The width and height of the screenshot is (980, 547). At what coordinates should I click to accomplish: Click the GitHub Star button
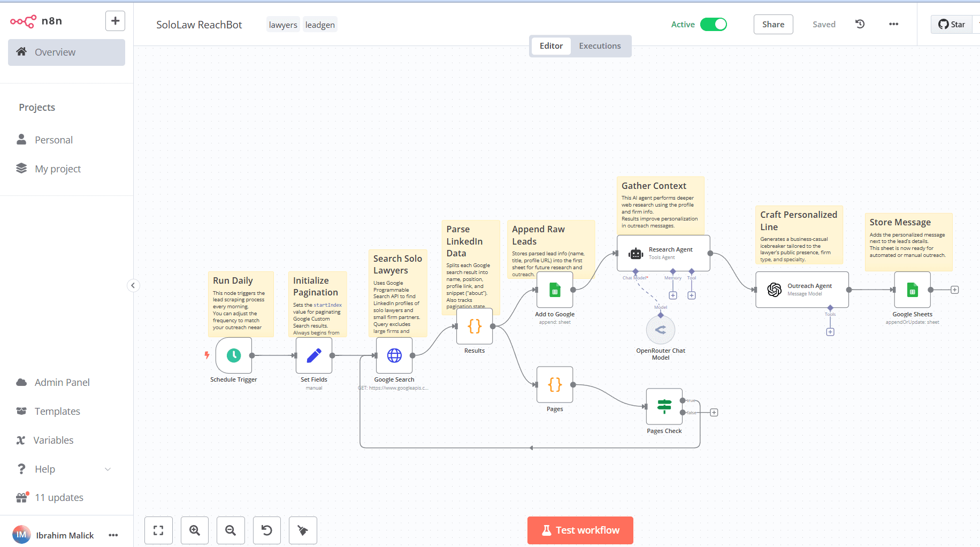pos(952,24)
